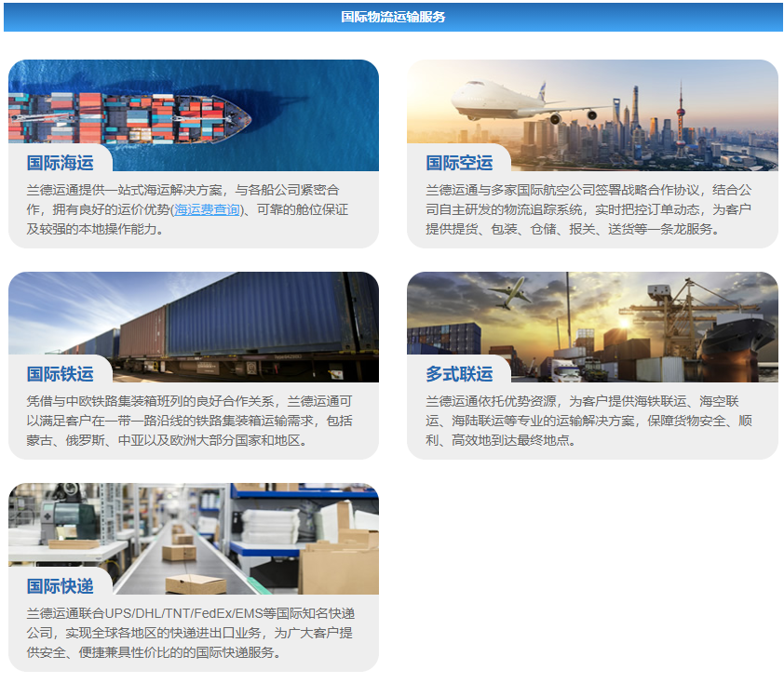The image size is (784, 683).
Task: Click the cardboard box on the conveyor belt
Action: point(179,552)
